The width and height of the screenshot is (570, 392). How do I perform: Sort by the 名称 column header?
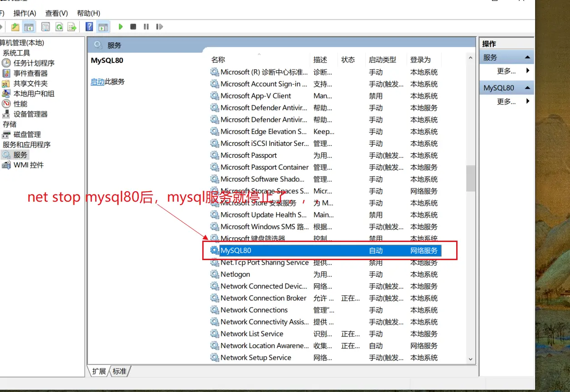[x=218, y=59]
